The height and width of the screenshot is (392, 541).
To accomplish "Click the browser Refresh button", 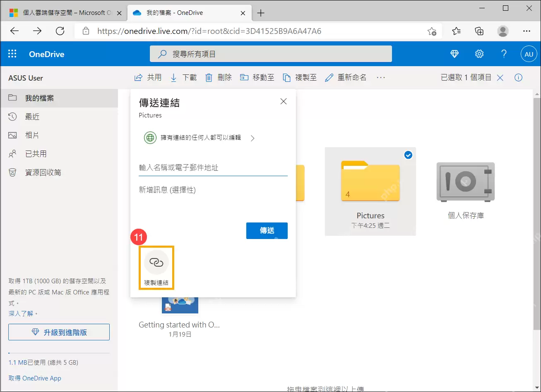I will point(60,31).
